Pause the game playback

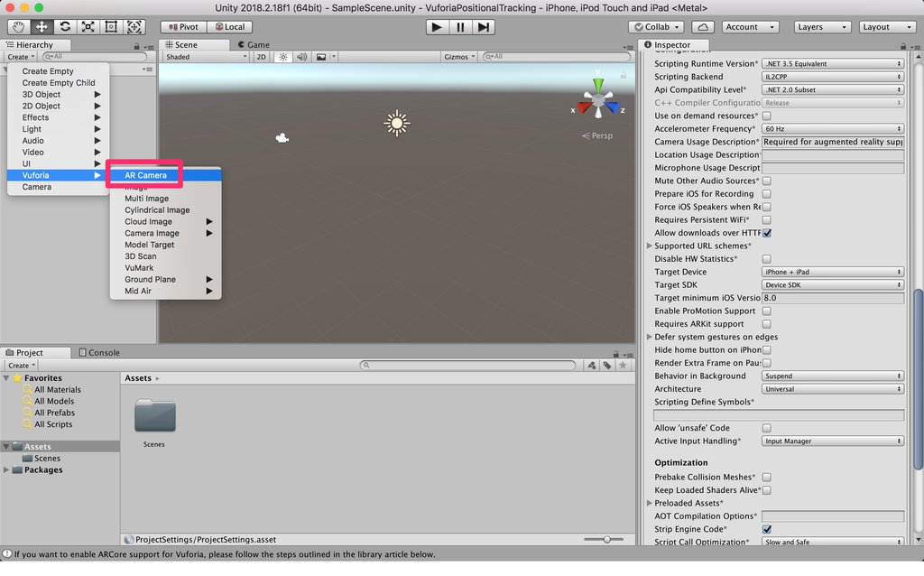pyautogui.click(x=460, y=27)
